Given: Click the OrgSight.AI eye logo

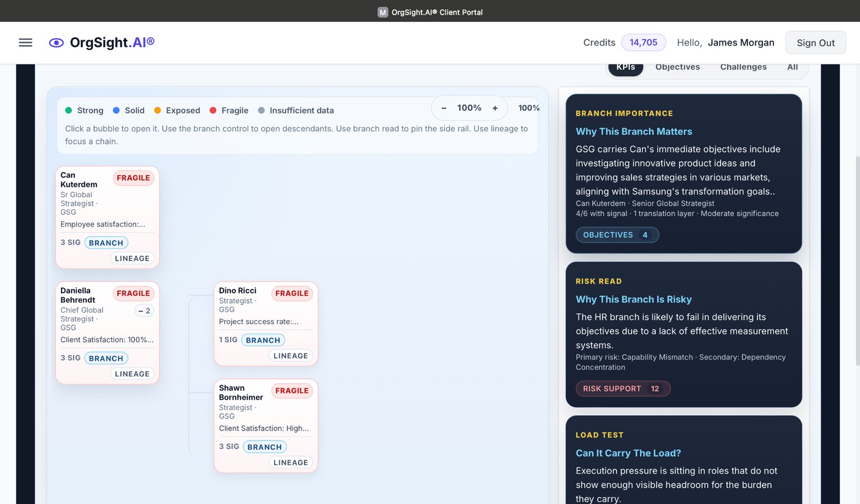Looking at the screenshot, I should (55, 42).
